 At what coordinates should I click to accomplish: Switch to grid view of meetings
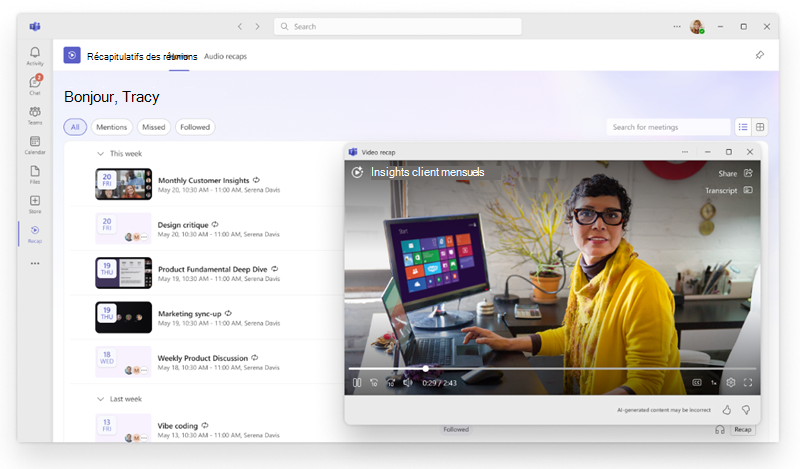[760, 127]
